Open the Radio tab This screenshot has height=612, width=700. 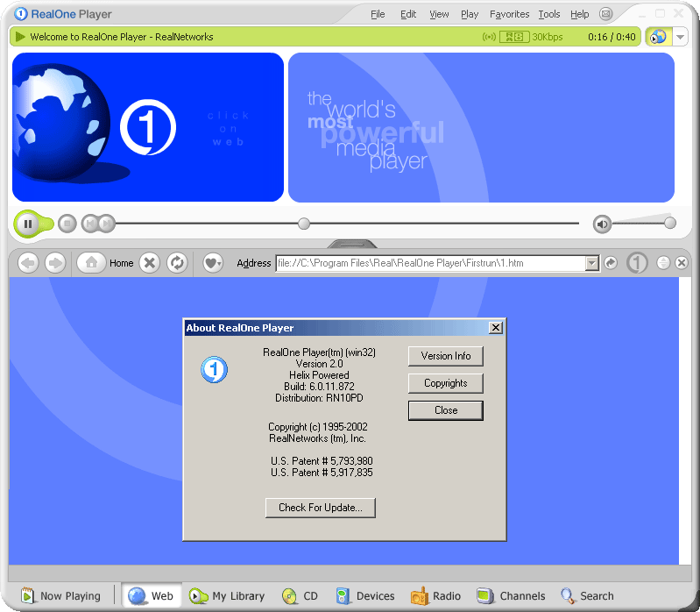click(435, 596)
